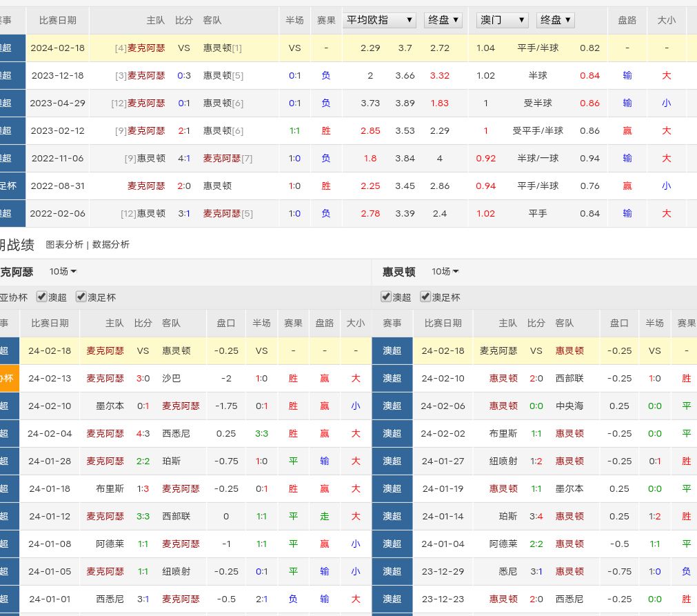Open the 平均欧指 odds dropdown
The height and width of the screenshot is (616, 697).
pyautogui.click(x=380, y=20)
